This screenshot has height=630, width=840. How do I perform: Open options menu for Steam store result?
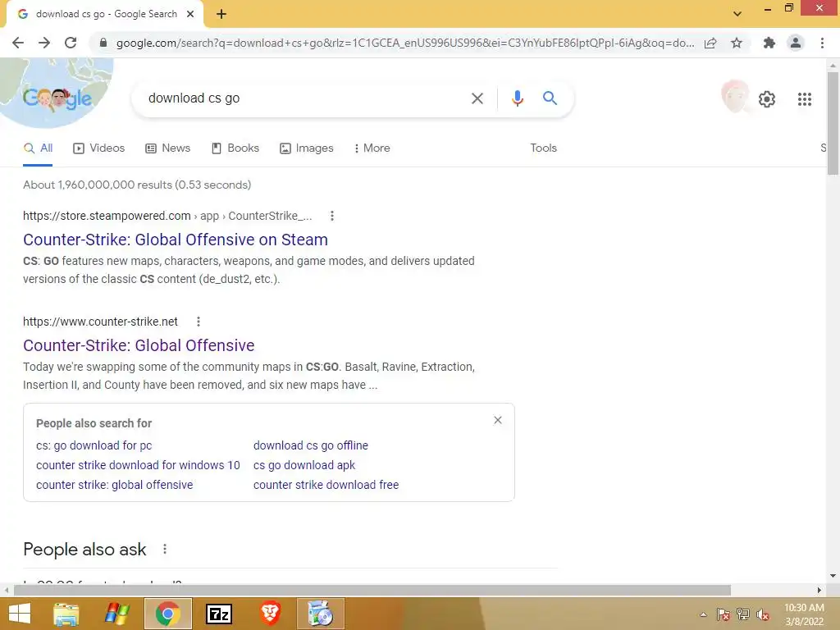332,216
